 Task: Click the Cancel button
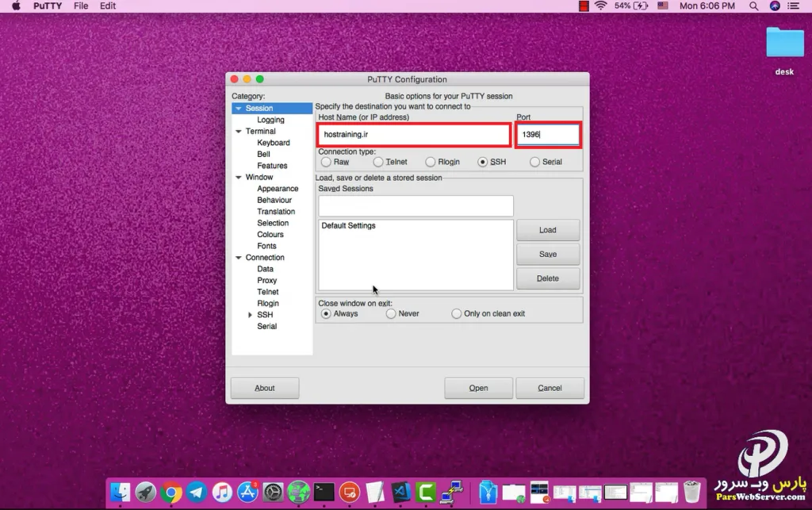coord(550,388)
